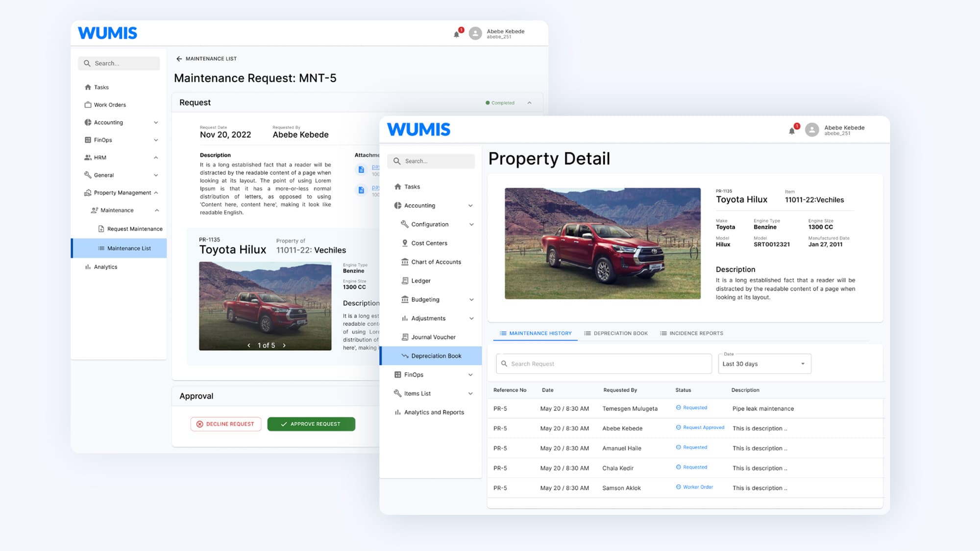Click notification bell in Property Detail window
This screenshot has width=980, height=551.
792,131
